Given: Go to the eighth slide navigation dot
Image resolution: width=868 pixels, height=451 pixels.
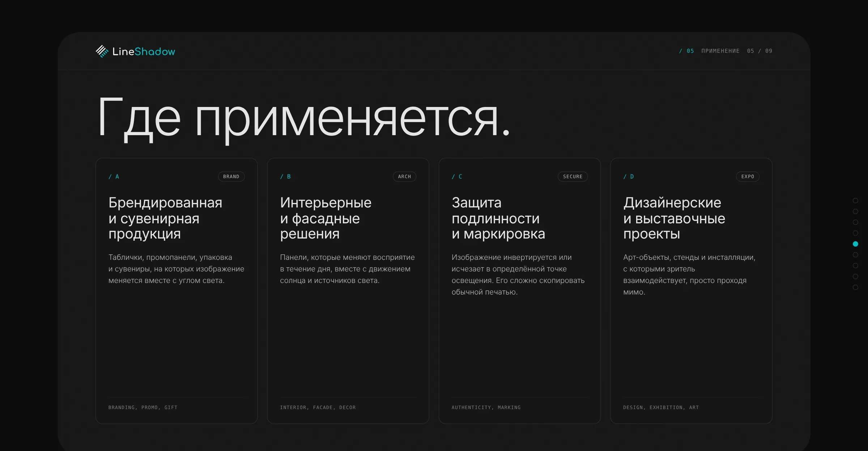Looking at the screenshot, I should pos(855,276).
